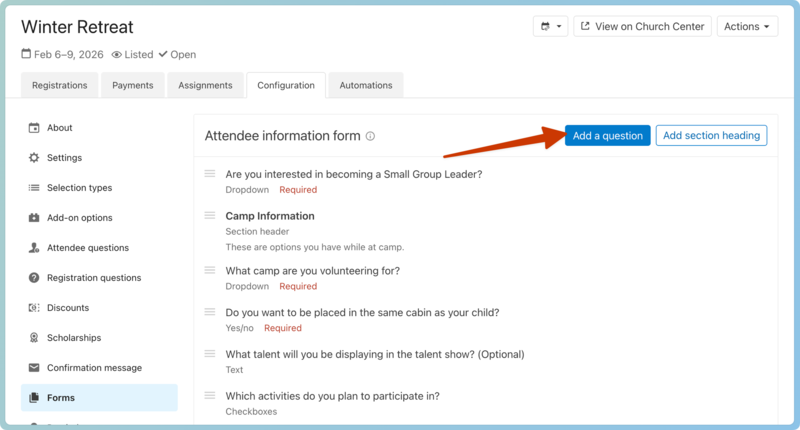Expand the Actions dropdown menu

tap(747, 27)
